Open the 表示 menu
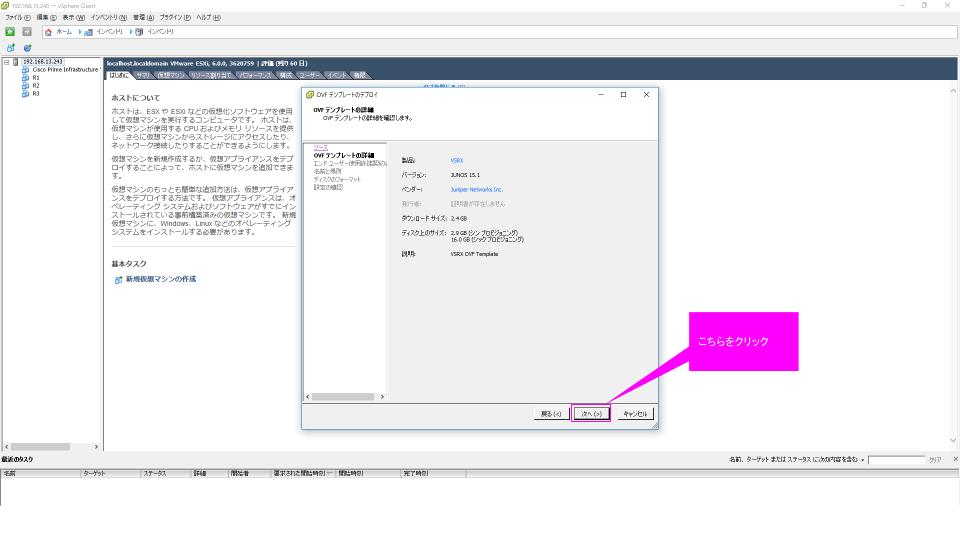 coord(73,18)
